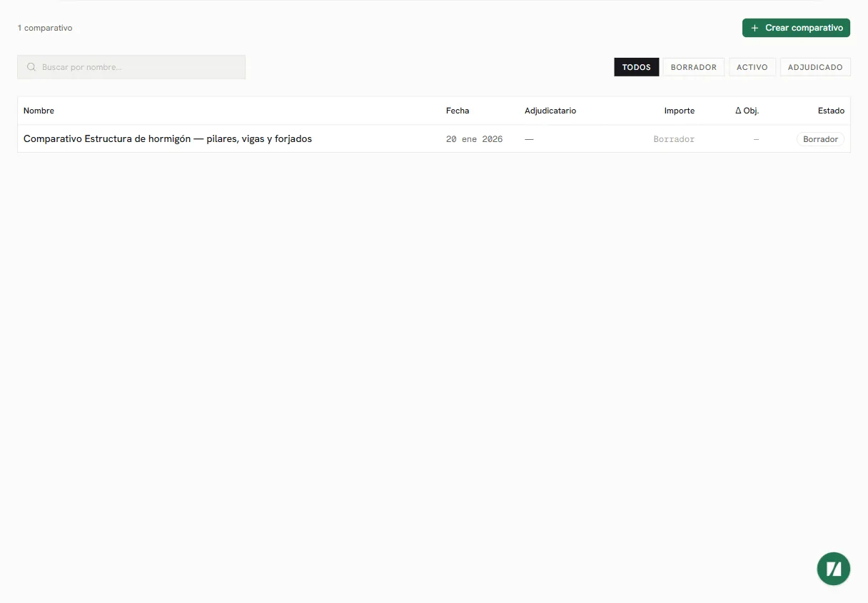Click the magnifier icon in search box
The image size is (868, 603).
(31, 67)
